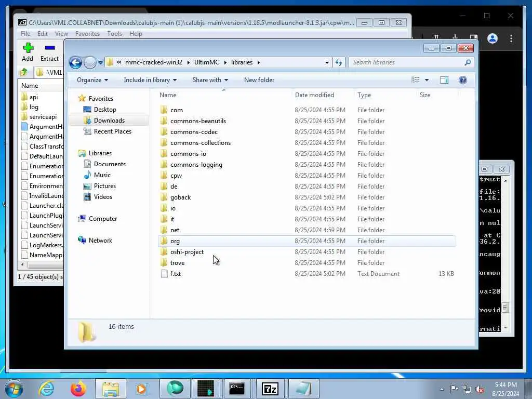Select the commons-io folder

tap(188, 153)
